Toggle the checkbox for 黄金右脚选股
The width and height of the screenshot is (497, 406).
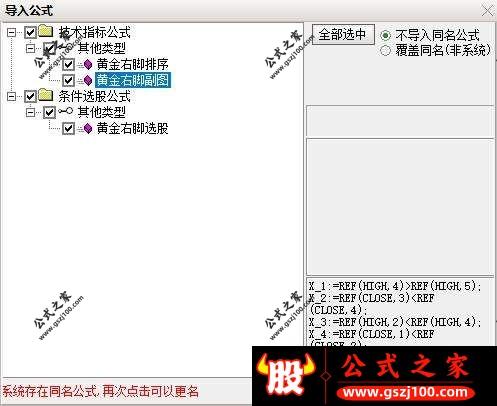(x=68, y=129)
